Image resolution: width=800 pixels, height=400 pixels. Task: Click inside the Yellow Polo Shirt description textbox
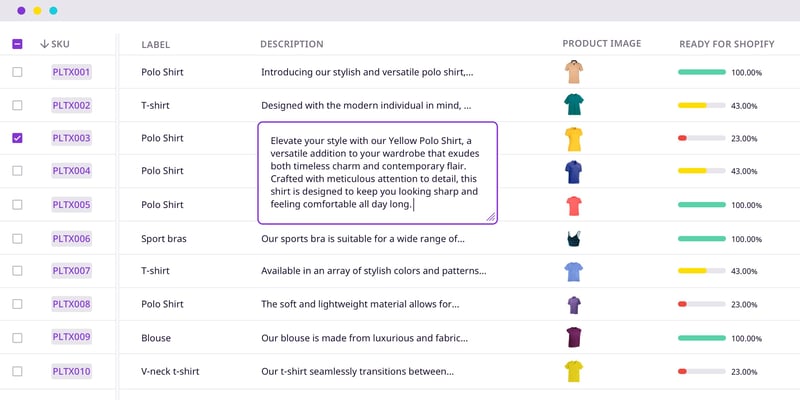(x=378, y=173)
